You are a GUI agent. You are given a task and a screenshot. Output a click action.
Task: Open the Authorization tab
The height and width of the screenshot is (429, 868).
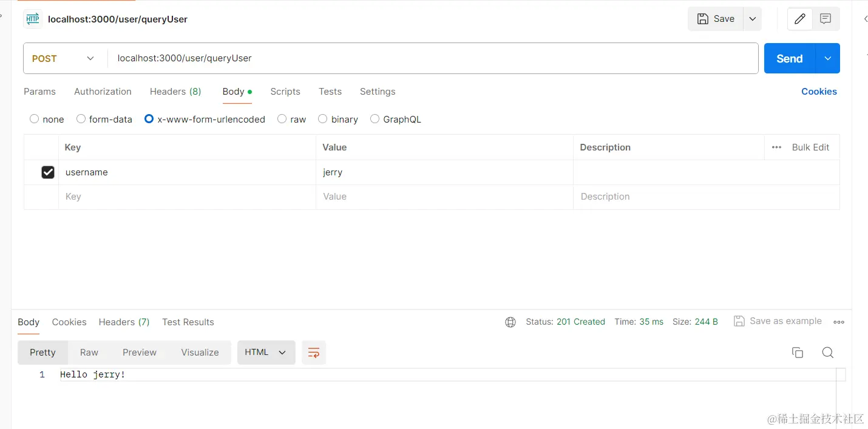point(103,92)
